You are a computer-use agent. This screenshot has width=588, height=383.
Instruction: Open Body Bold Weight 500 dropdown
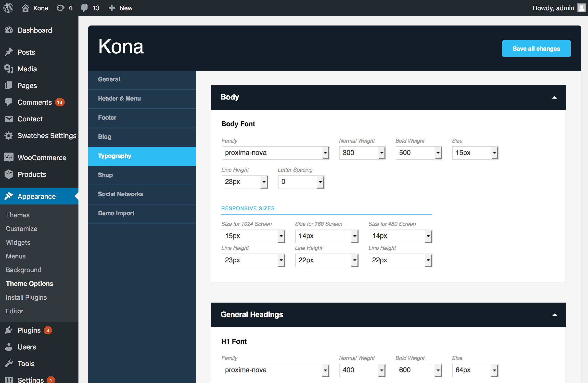point(419,153)
